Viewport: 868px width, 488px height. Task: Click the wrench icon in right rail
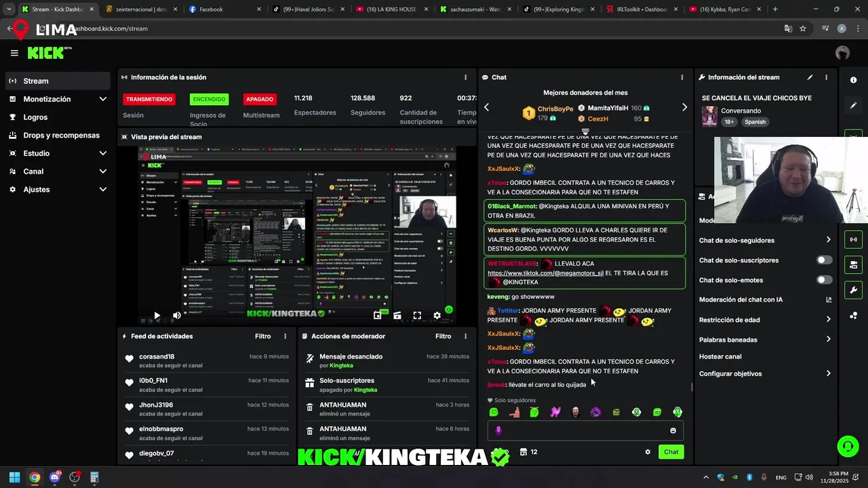(853, 290)
